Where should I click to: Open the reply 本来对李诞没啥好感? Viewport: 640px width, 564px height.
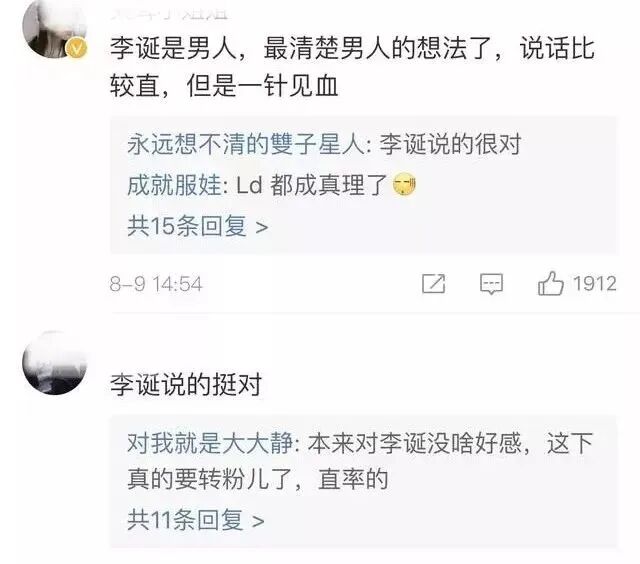(360, 461)
